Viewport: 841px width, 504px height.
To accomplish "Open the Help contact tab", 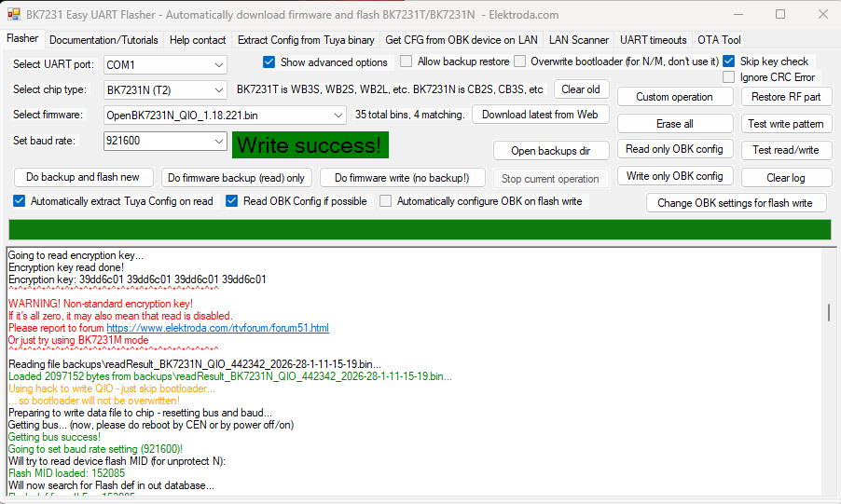I will click(198, 40).
